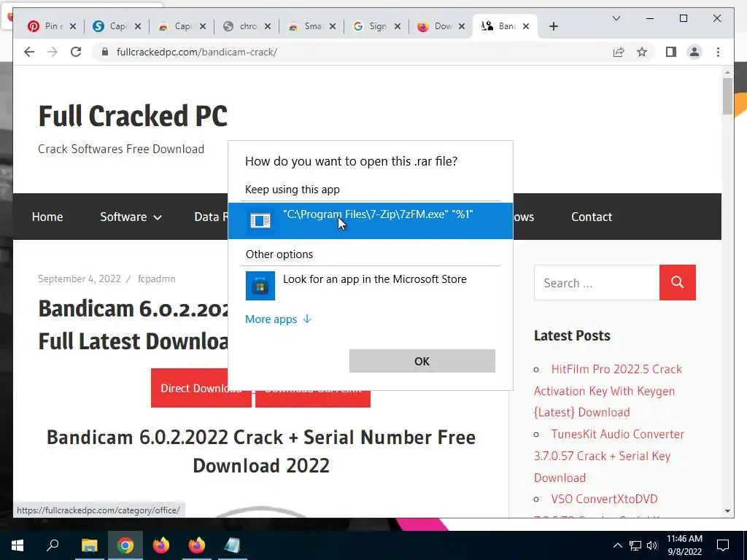Viewport: 747px width, 560px height.
Task: Click the 7-Zip file manager icon
Action: pos(260,220)
